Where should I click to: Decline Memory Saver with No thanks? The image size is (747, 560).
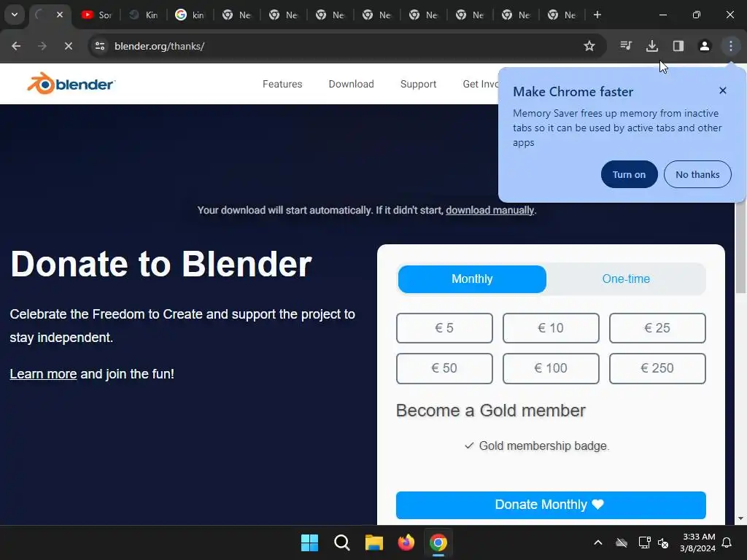coord(697,174)
